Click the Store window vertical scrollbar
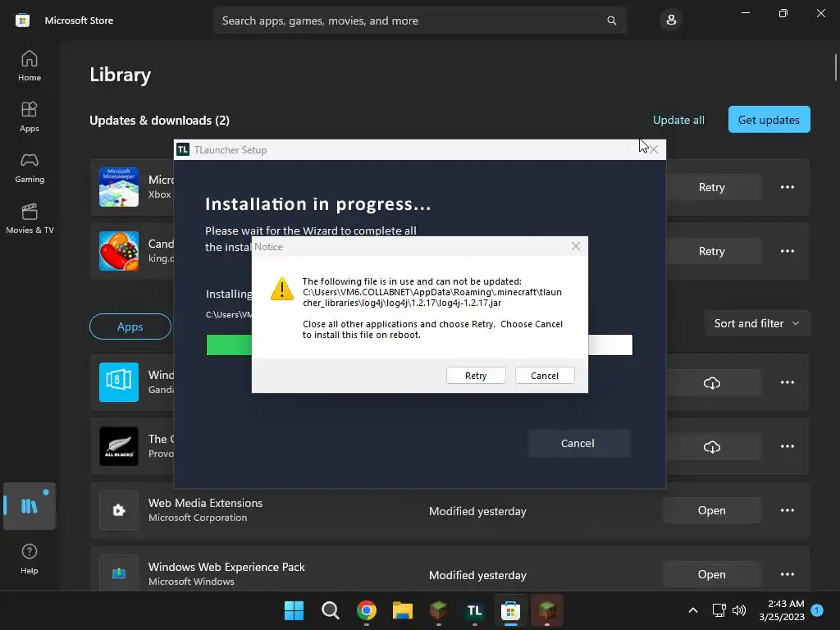Image resolution: width=840 pixels, height=630 pixels. pos(835,67)
